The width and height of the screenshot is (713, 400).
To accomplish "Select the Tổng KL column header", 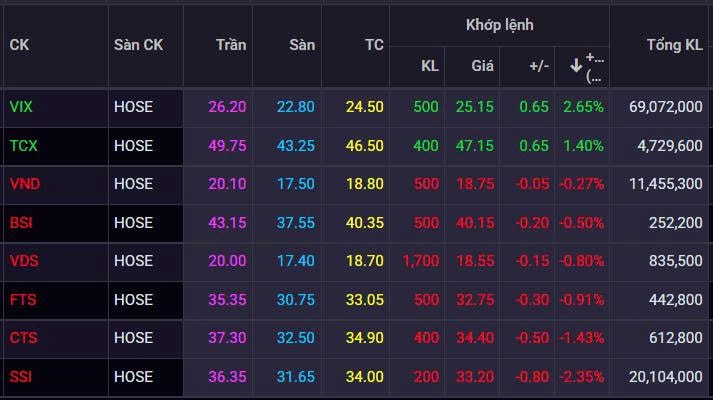I will (x=674, y=45).
